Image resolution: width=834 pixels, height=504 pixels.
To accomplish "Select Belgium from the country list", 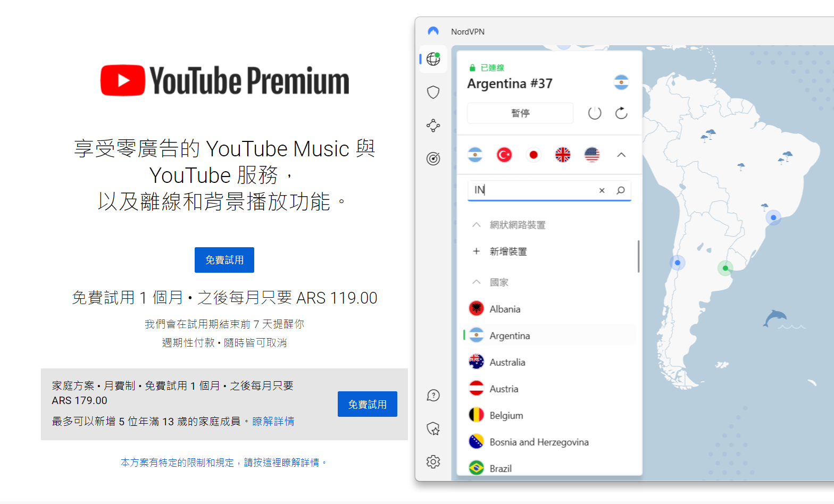I will [506, 416].
